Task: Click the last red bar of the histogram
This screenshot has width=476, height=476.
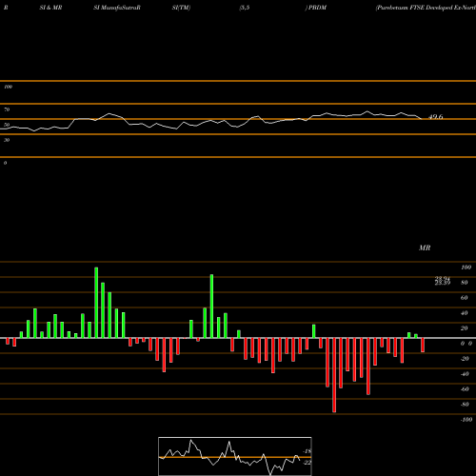Action: pos(423,345)
